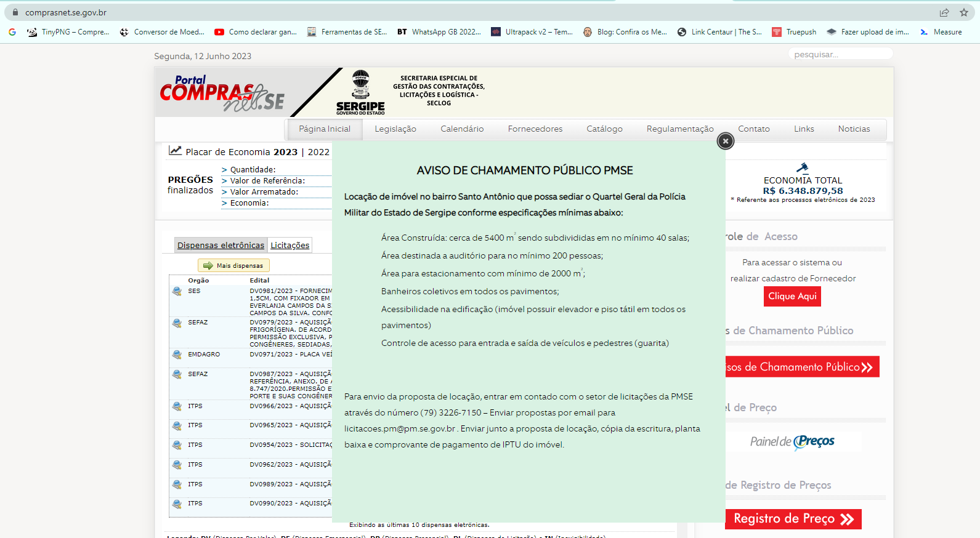Go to Fornecedores menu item
The image size is (980, 538).
[x=535, y=129]
